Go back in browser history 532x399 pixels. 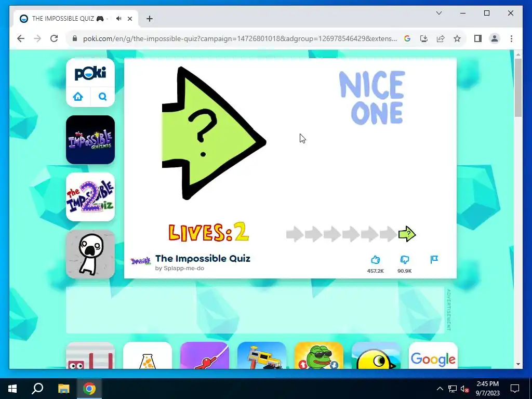point(21,38)
